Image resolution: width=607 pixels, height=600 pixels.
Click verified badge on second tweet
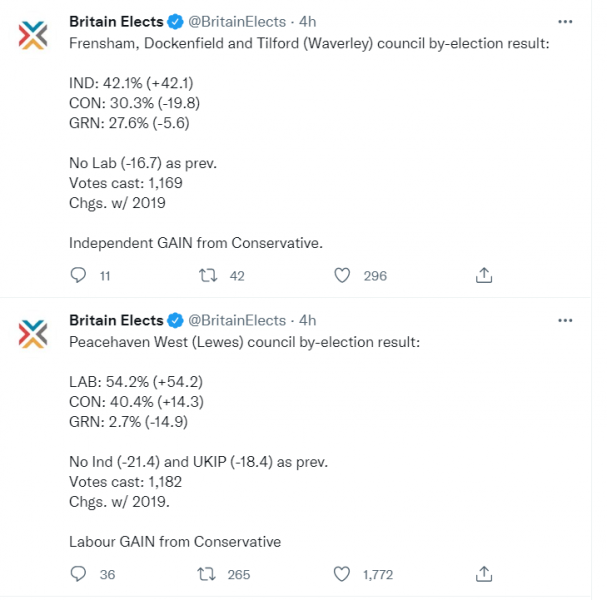point(175,320)
